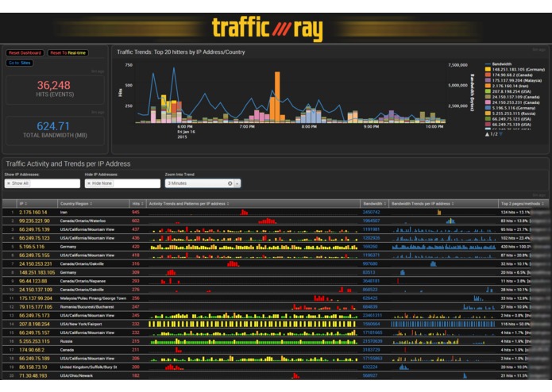
Task: Go to next legend page arrow
Action: point(501,134)
